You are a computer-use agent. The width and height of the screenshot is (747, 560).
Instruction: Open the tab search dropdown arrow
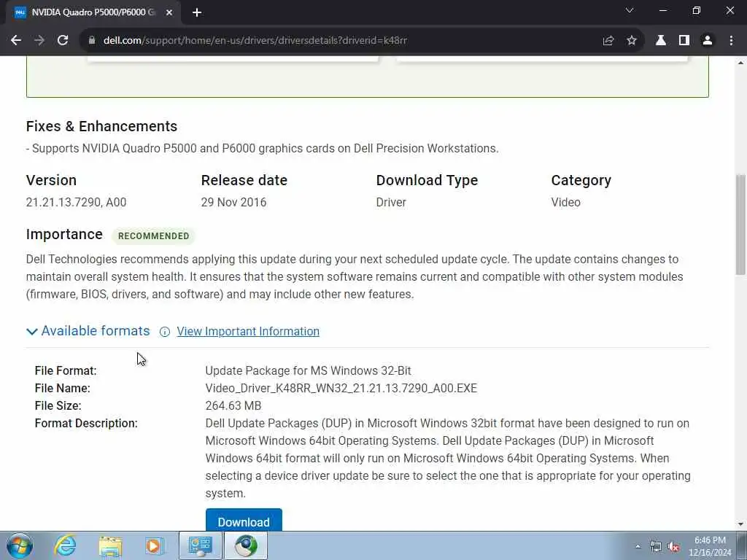[x=630, y=10]
